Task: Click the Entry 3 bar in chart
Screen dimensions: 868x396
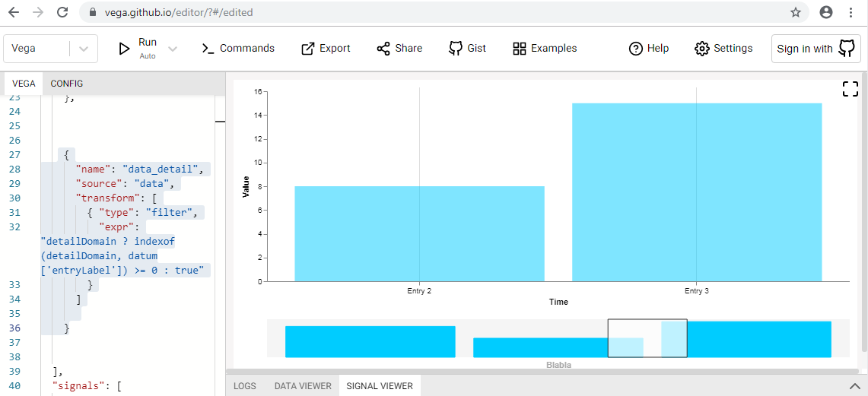Action: pos(697,192)
